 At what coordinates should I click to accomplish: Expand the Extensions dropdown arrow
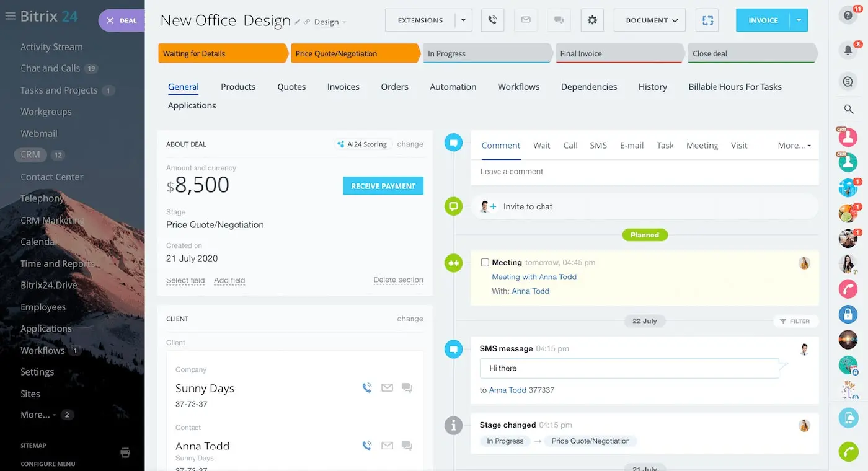click(x=463, y=20)
